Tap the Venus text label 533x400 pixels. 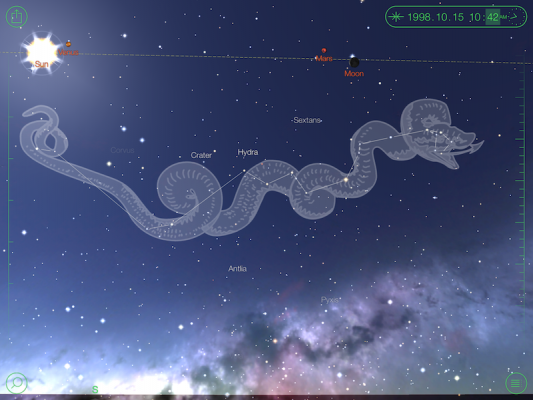point(68,52)
